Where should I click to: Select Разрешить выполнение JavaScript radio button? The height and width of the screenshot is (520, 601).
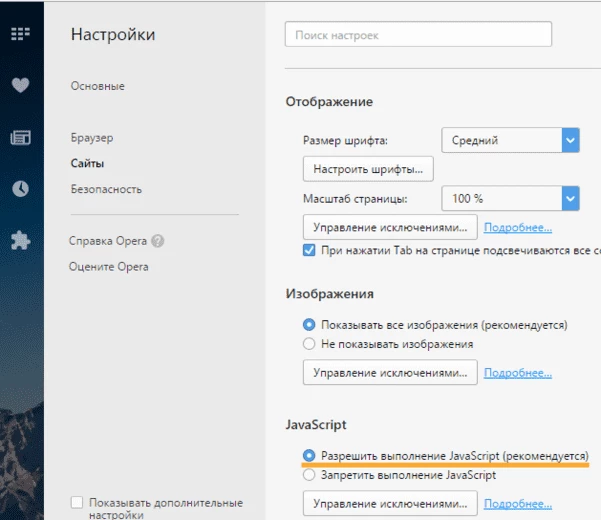(x=309, y=455)
